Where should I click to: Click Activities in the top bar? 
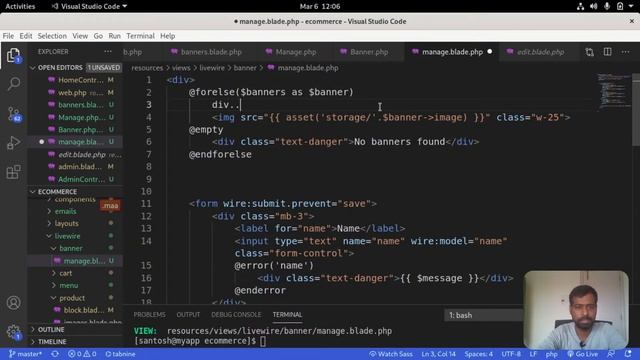coord(20,6)
